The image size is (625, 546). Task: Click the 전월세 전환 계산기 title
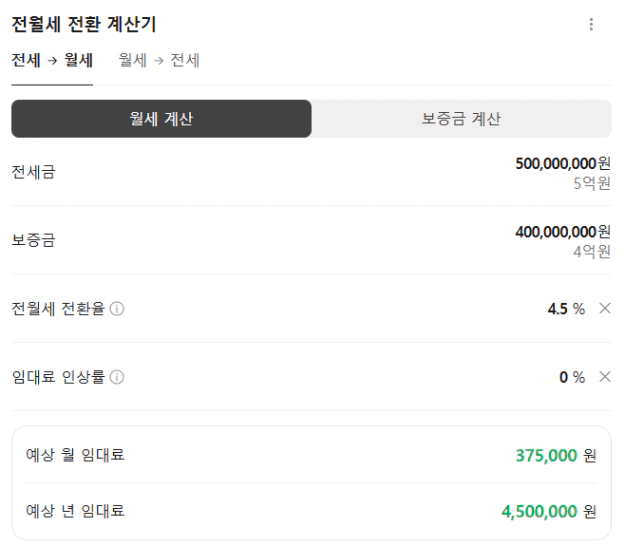(83, 25)
